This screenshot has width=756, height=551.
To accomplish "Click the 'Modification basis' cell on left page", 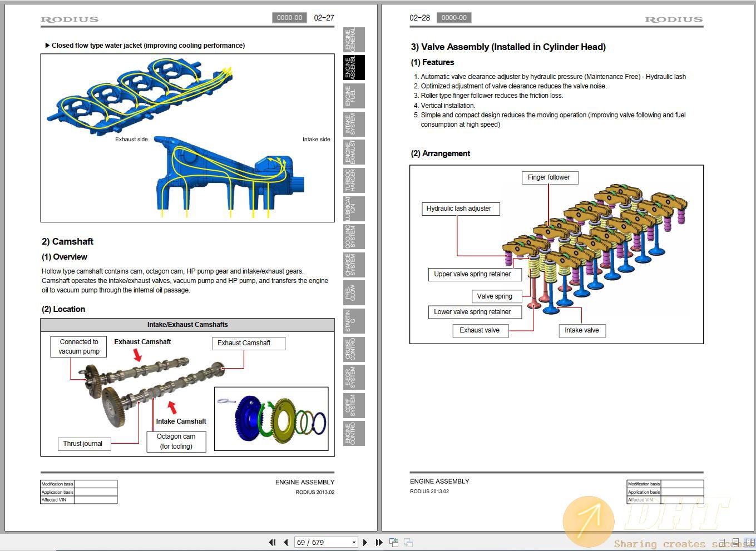I will pos(57,484).
